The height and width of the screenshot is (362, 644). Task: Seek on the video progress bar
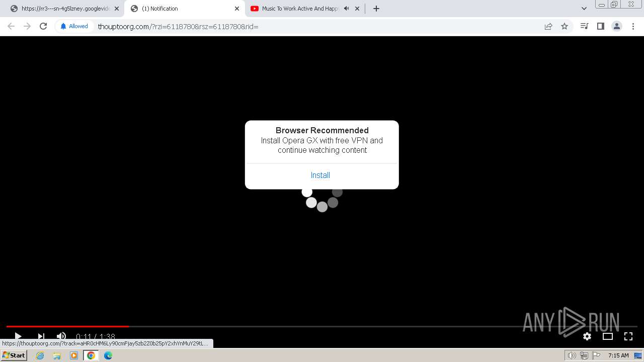pyautogui.click(x=322, y=327)
